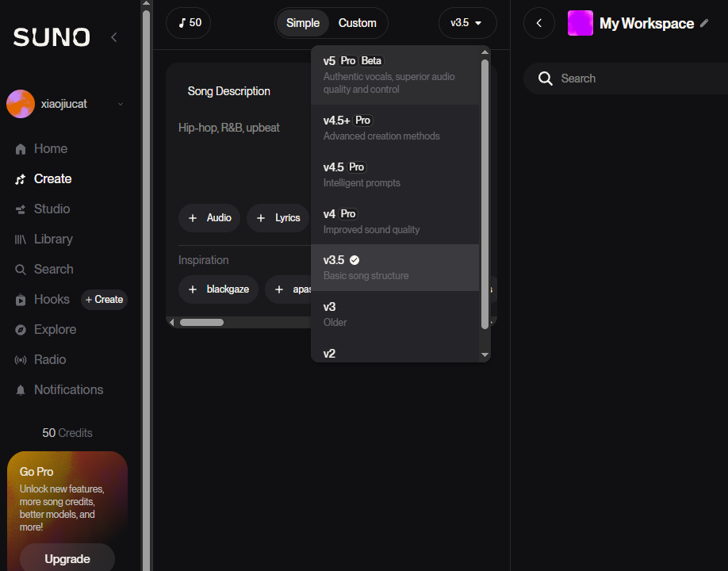The image size is (728, 571).
Task: Click the pencil icon beside My Workspace
Action: coord(704,24)
